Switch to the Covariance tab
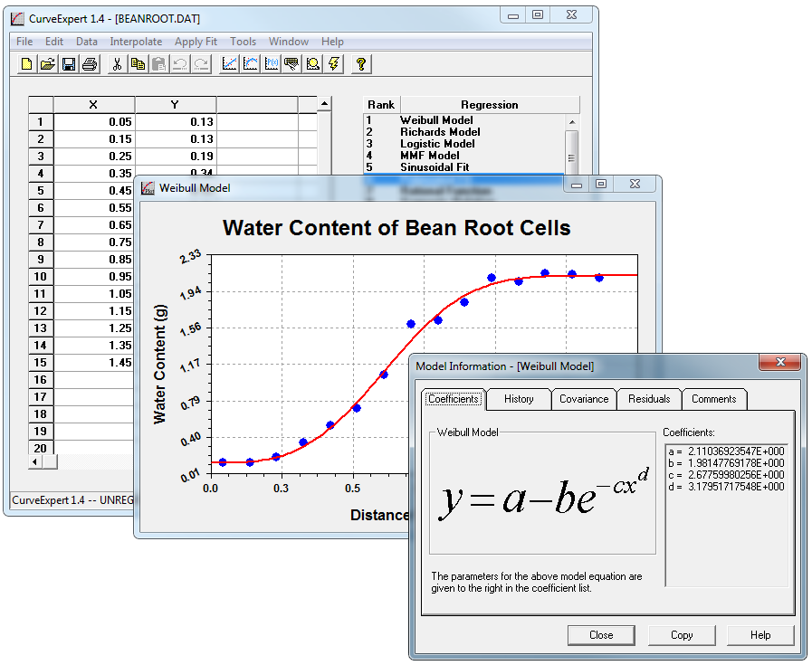Screen dimensions: 812x665 coord(584,399)
